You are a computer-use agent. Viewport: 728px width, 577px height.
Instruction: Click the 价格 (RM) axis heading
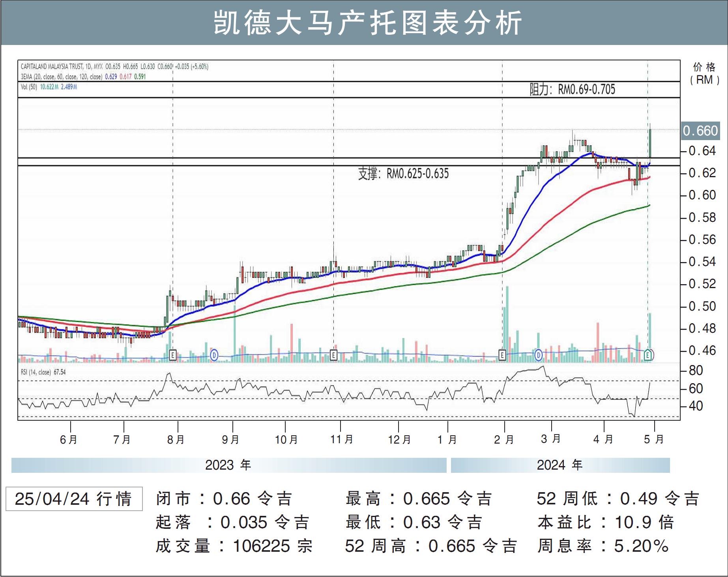point(705,73)
